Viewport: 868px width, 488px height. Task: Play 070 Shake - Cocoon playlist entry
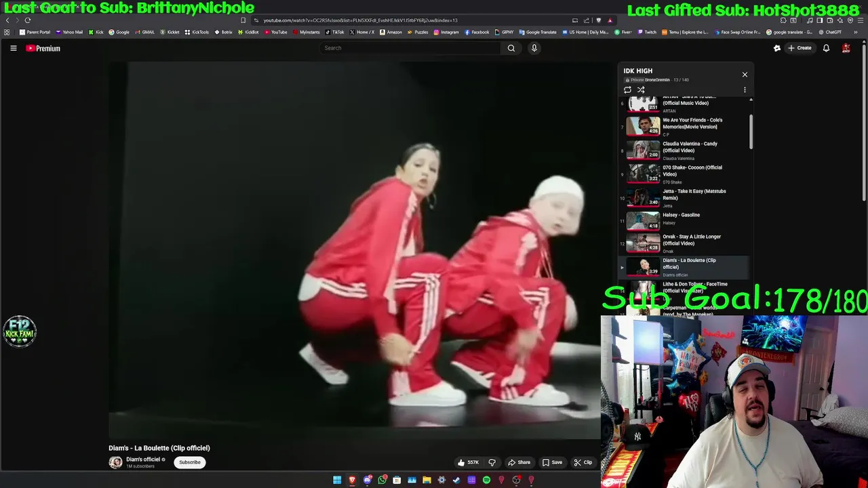684,174
